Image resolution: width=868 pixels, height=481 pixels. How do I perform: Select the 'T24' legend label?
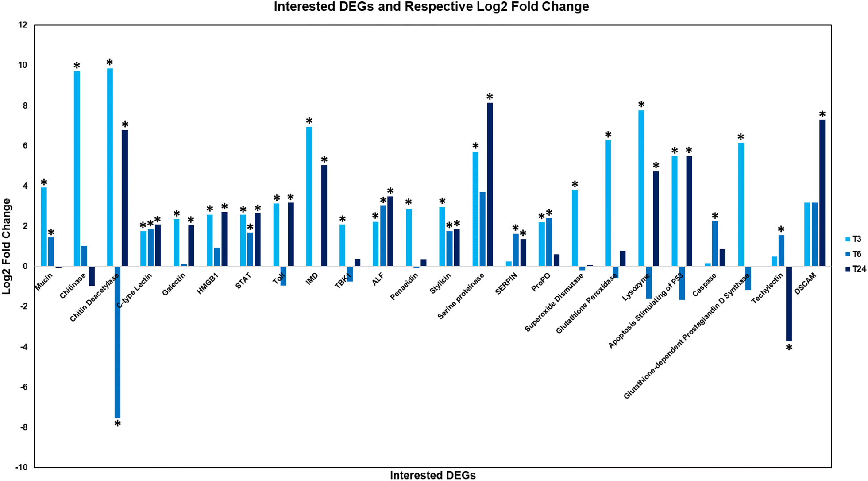859,269
